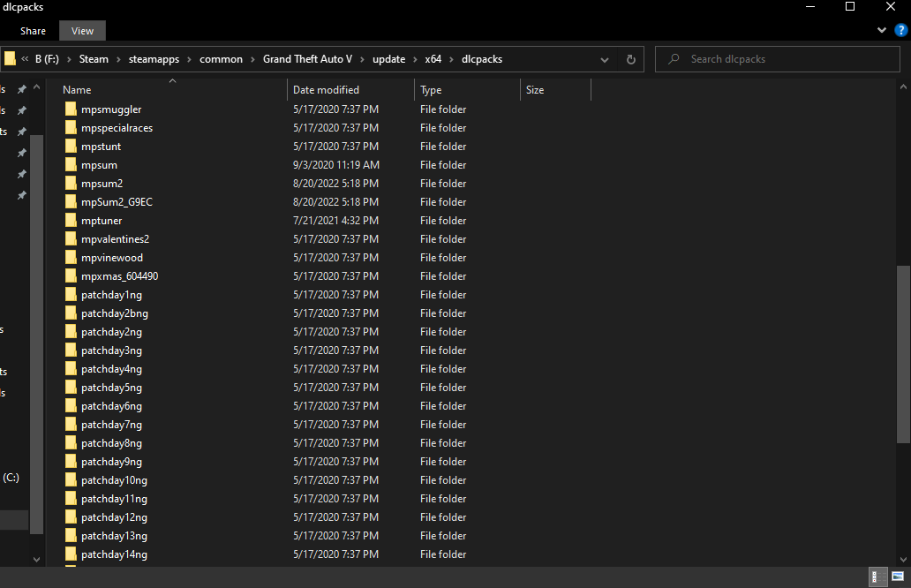This screenshot has height=588, width=911.
Task: Navigate to common breadcrumb
Action: pyautogui.click(x=221, y=59)
